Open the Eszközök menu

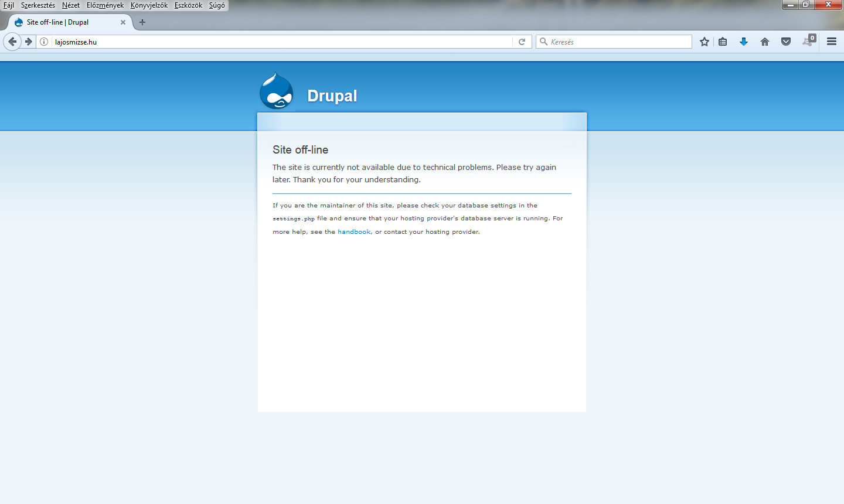point(188,5)
